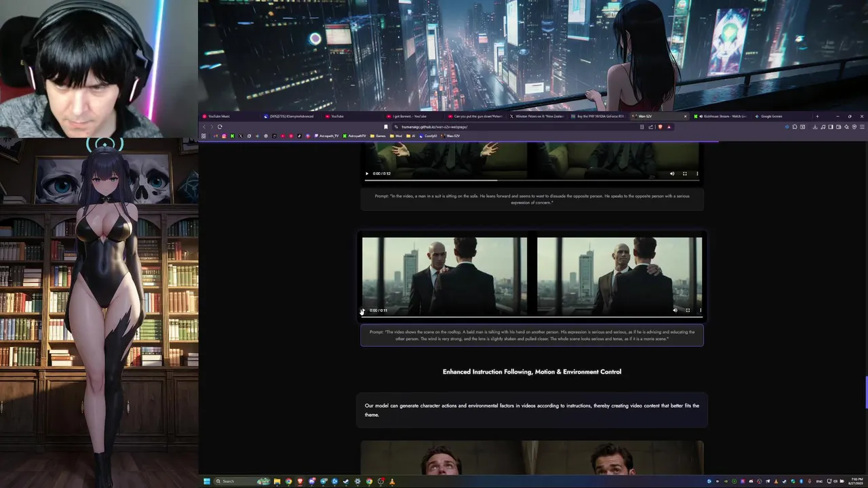
Task: Seek within the 0:12 video progress bar
Action: (532, 180)
